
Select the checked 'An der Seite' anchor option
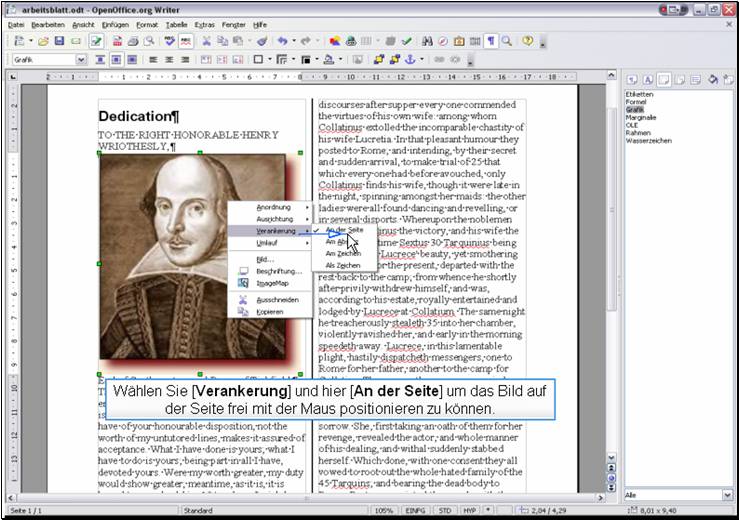pyautogui.click(x=344, y=230)
